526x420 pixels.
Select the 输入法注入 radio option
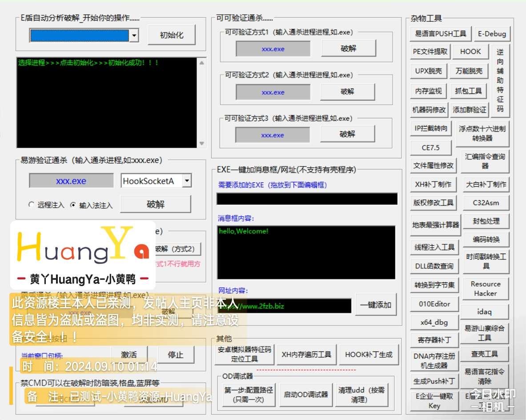pyautogui.click(x=92, y=205)
